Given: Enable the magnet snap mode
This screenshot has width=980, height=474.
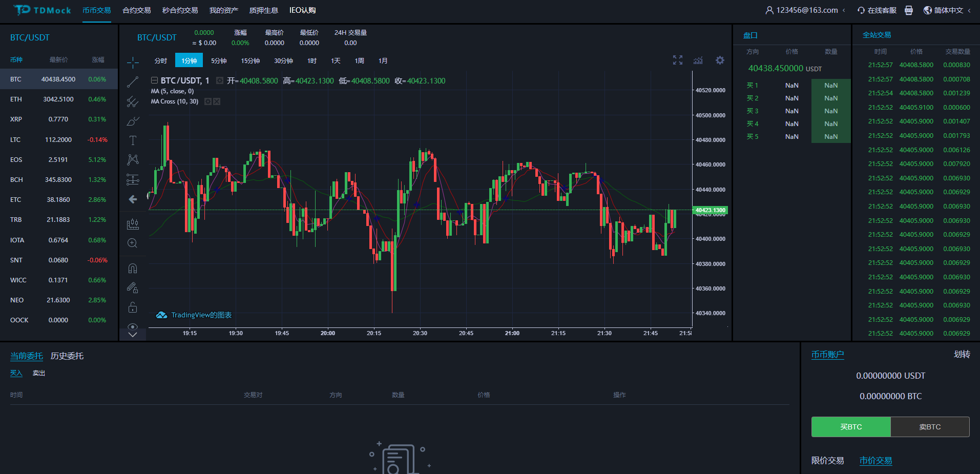Looking at the screenshot, I should pyautogui.click(x=133, y=269).
